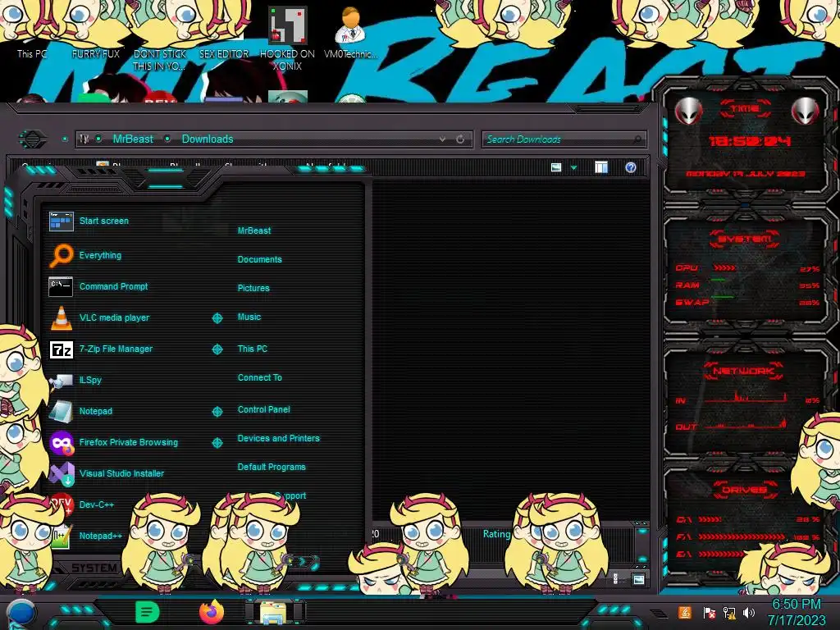Viewport: 840px width, 630px height.
Task: Open the volume speaker tray icon
Action: pyautogui.click(x=749, y=612)
